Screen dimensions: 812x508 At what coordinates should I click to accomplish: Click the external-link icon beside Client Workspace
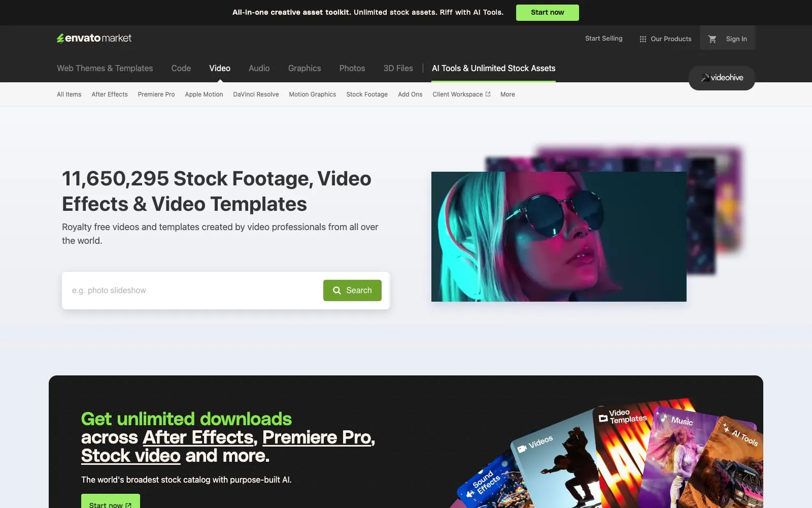click(x=488, y=94)
